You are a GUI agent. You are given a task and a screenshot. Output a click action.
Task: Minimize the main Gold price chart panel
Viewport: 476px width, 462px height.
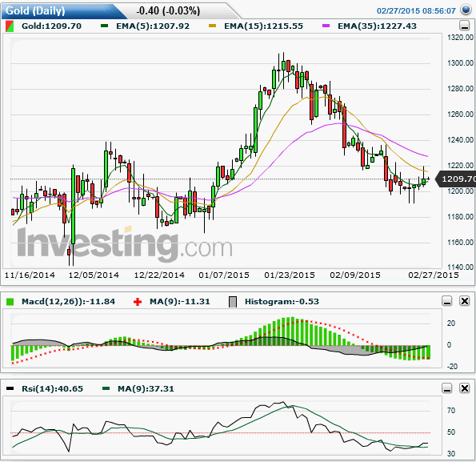tap(465, 26)
